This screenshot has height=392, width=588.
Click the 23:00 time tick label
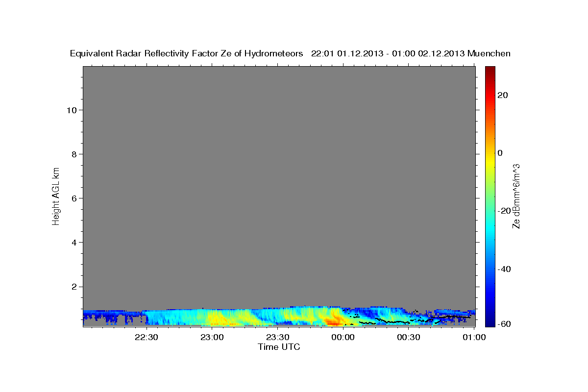(x=212, y=337)
